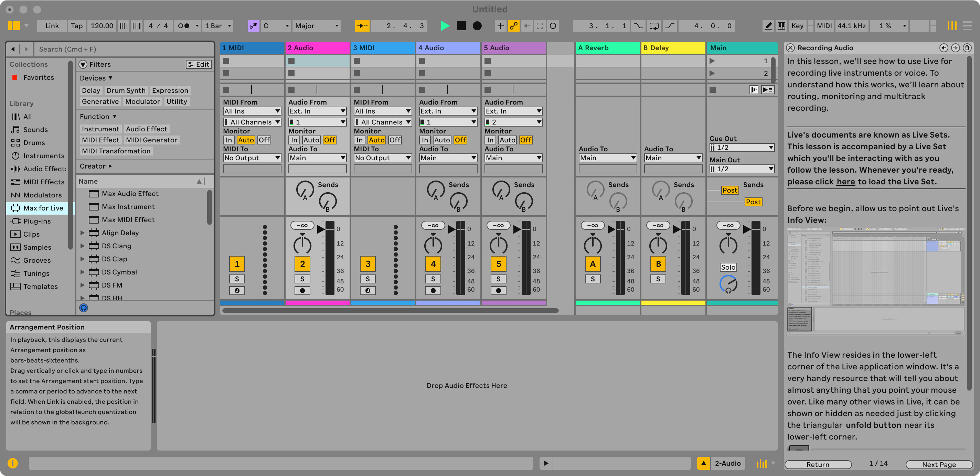This screenshot has width=980, height=476.
Task: Click the Punch-Out switch icon
Action: (670, 26)
